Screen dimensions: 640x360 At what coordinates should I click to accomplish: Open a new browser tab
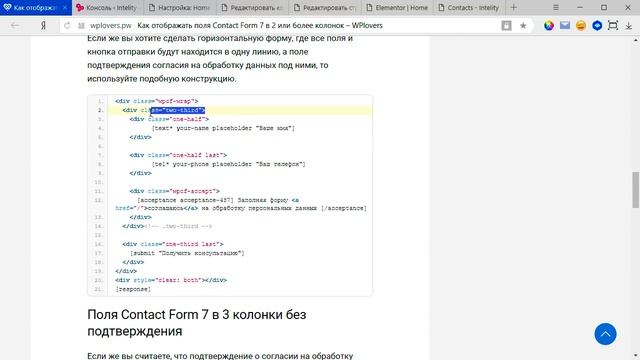coord(513,7)
